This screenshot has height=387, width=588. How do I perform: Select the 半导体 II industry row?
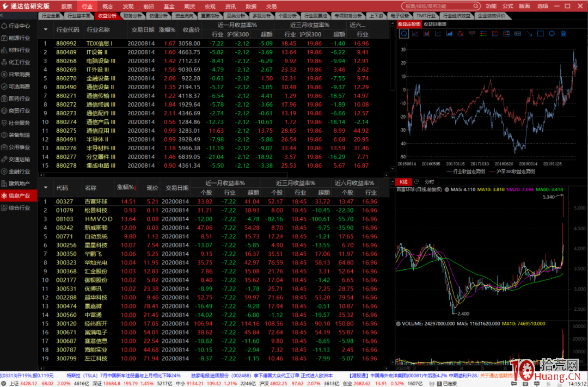215,139
